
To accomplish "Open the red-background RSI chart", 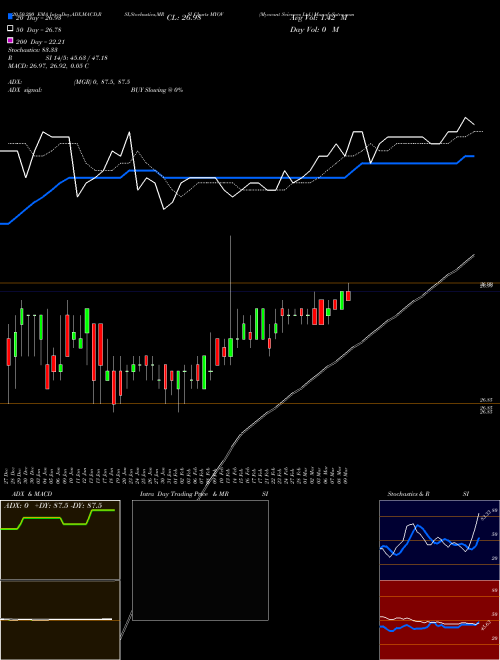I will click(x=439, y=620).
